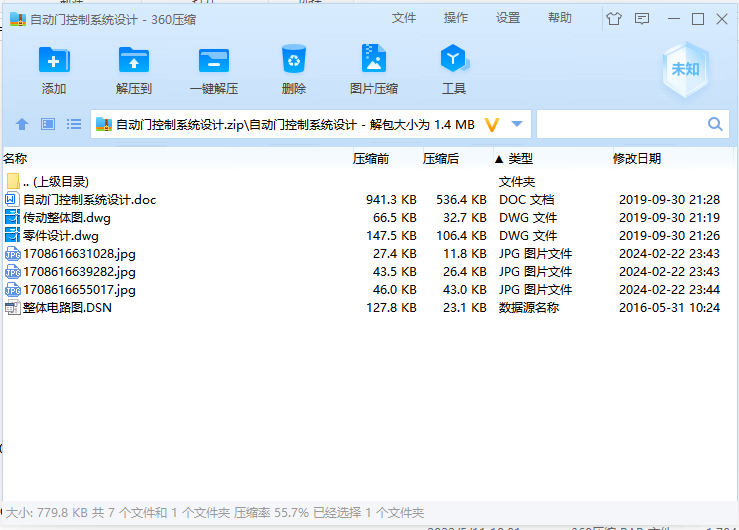Select the folder icon of 上级目录
739x530 pixels.
[13, 181]
